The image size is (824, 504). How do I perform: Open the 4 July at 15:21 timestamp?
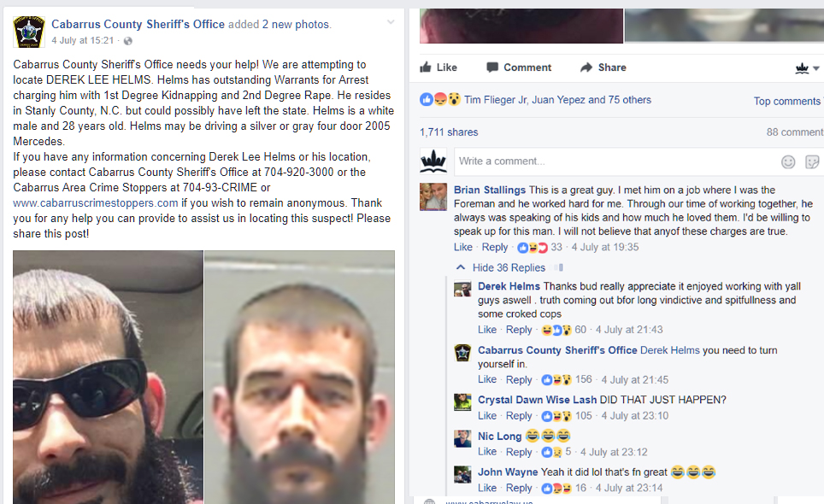tap(83, 40)
